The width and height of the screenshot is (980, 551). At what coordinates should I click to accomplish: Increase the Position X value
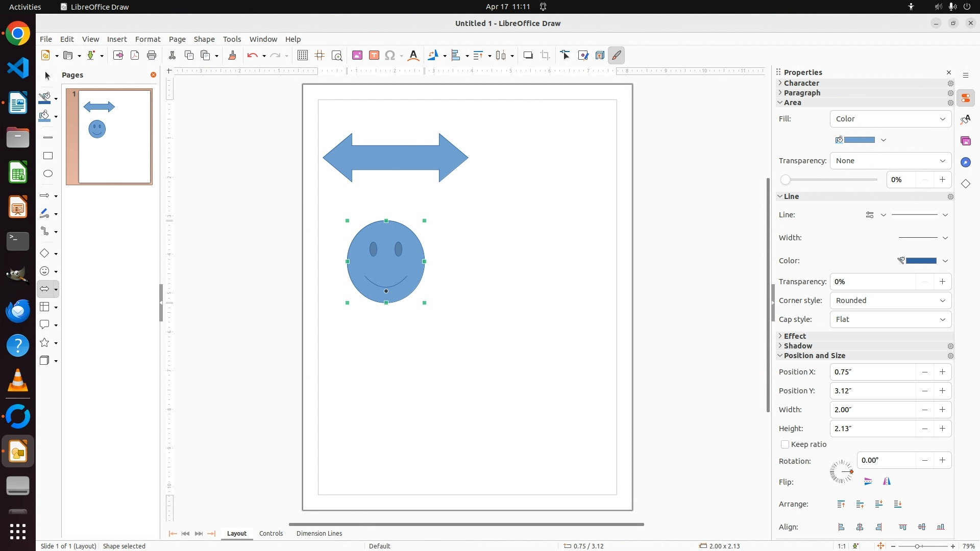942,372
